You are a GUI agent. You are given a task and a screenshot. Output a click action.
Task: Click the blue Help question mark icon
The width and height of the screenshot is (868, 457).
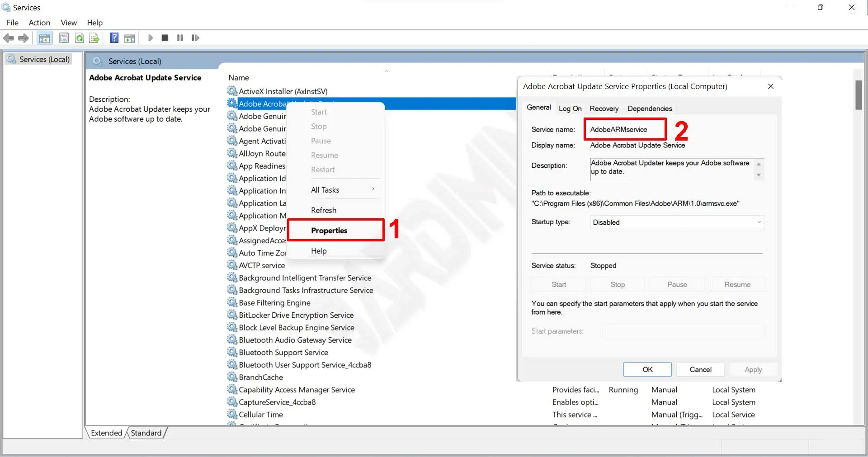114,38
